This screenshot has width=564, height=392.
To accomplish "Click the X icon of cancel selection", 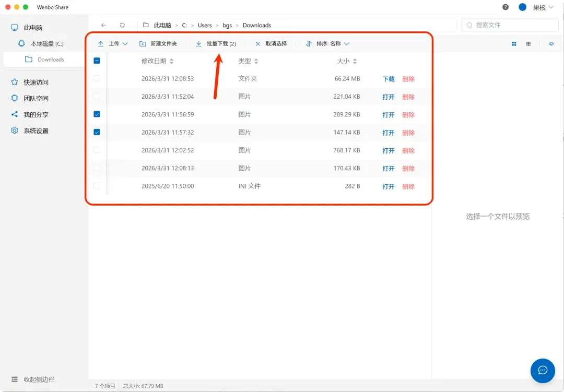I will click(x=257, y=43).
